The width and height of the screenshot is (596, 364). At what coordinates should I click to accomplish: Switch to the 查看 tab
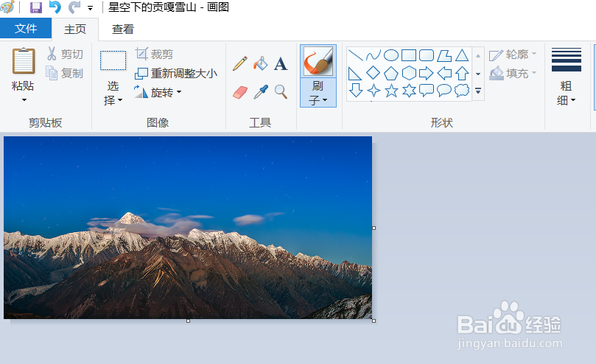[123, 29]
